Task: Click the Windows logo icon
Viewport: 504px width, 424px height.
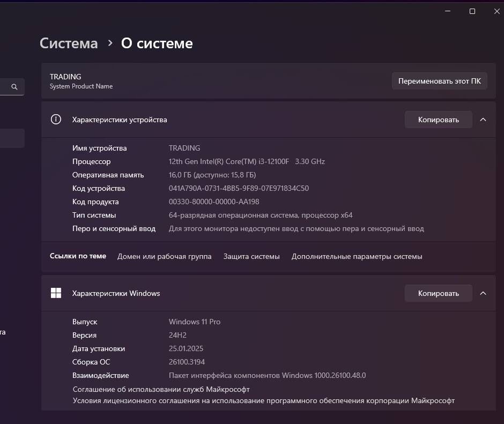Action: [x=56, y=293]
